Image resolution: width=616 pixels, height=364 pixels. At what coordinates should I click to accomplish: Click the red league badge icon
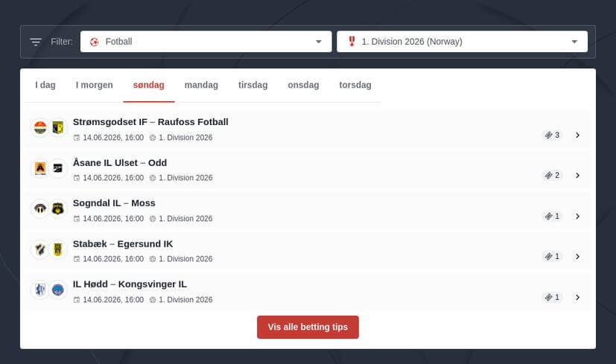[352, 41]
